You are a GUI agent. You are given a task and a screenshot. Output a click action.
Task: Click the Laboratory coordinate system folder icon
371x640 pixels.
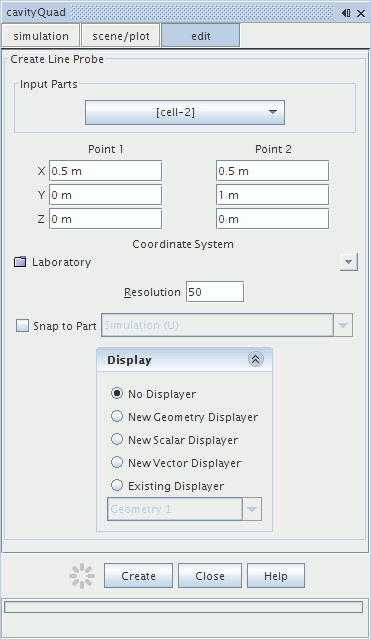coord(20,262)
